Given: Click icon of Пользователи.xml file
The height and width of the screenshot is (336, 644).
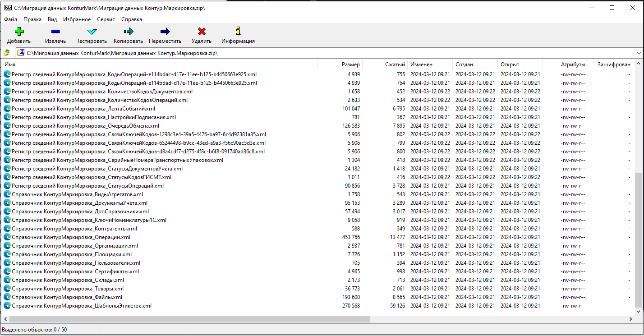Looking at the screenshot, I should click(x=7, y=263).
